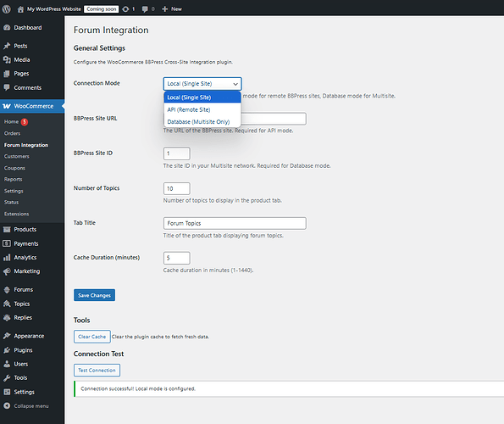Click the updates icon in admin bar
Image resolution: width=504 pixels, height=424 pixels.
click(125, 9)
